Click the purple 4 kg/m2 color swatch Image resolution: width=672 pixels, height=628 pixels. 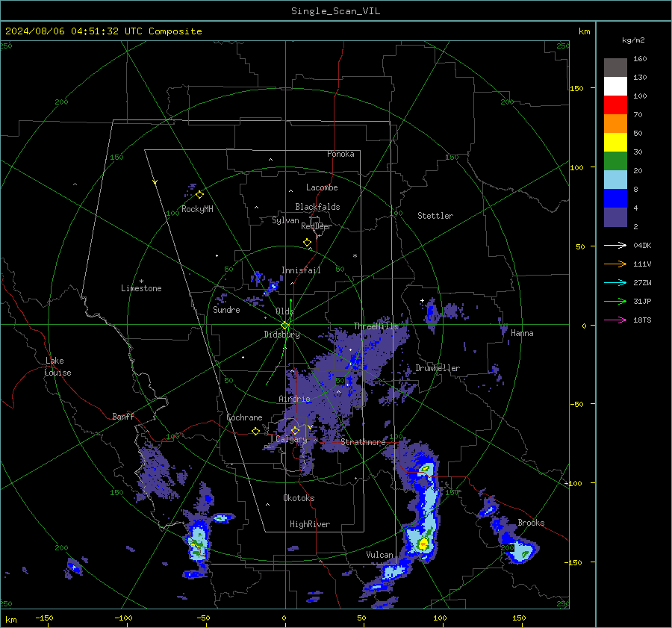point(615,217)
